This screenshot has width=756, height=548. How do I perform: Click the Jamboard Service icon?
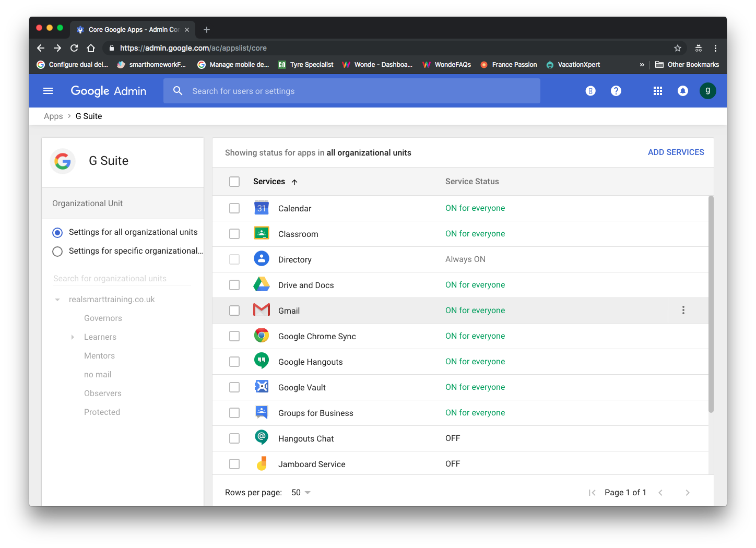[262, 463]
